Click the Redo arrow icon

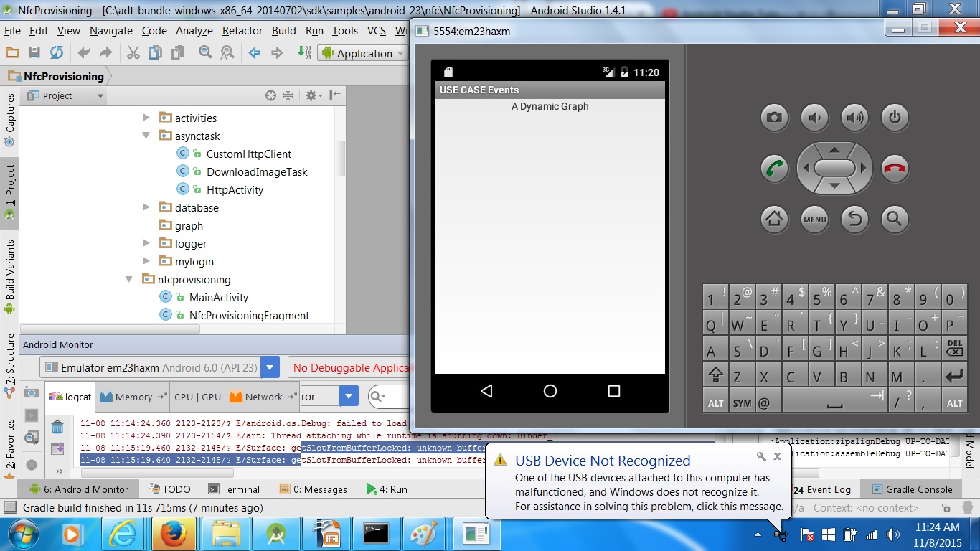point(105,52)
